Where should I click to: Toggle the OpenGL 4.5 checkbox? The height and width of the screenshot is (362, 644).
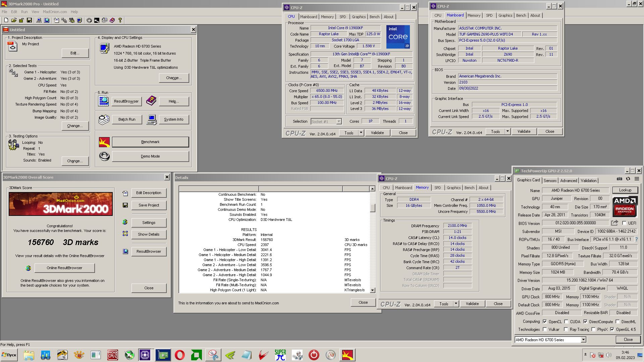(x=612, y=329)
